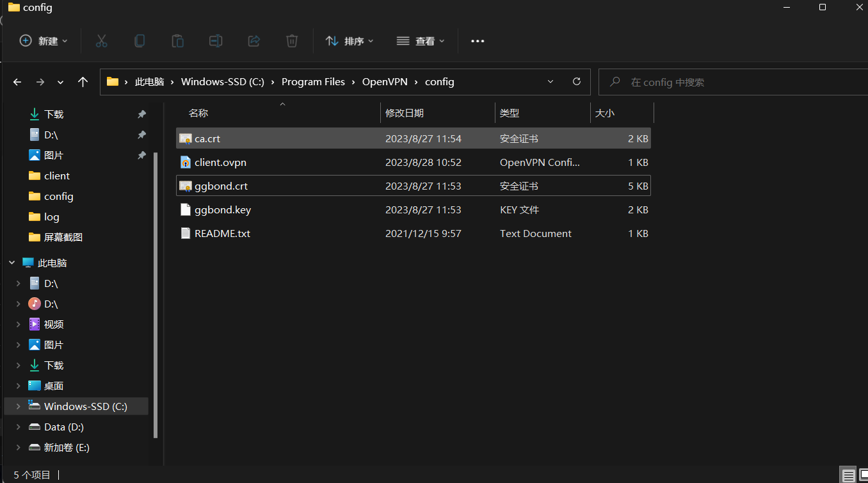
Task: Expand the D:\ entry with music icon
Action: tap(19, 304)
